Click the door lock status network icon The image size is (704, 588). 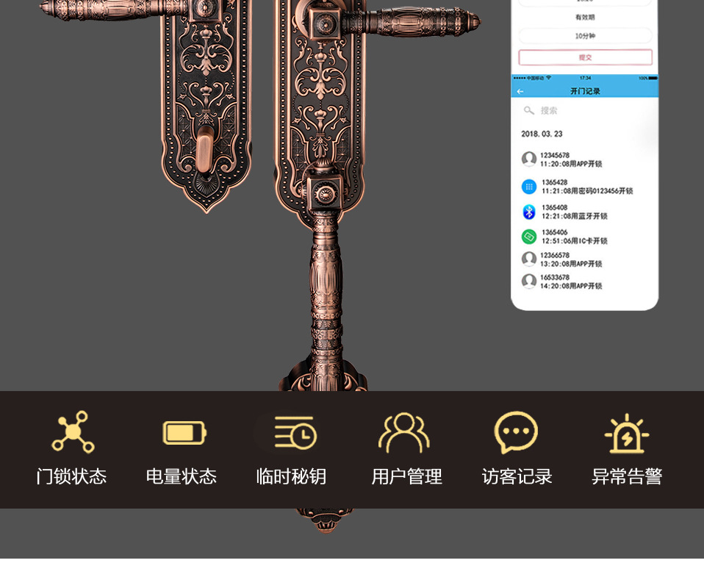tap(73, 431)
